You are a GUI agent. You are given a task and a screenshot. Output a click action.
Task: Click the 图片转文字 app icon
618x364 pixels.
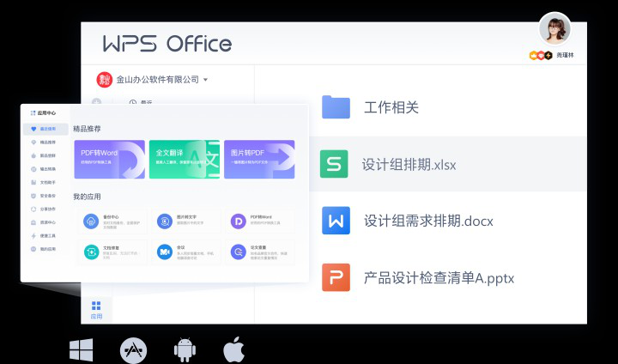coord(165,221)
